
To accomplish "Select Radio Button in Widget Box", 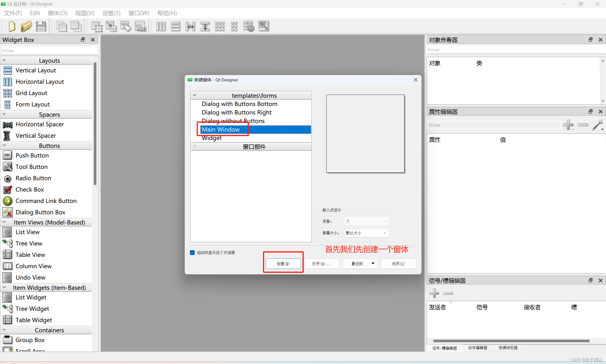I will click(33, 178).
